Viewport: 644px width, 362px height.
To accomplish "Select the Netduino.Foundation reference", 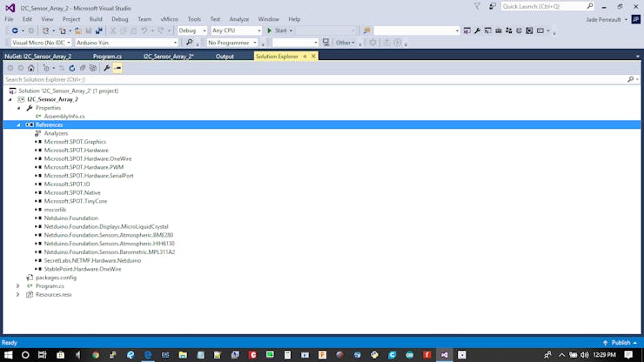I will click(x=71, y=218).
